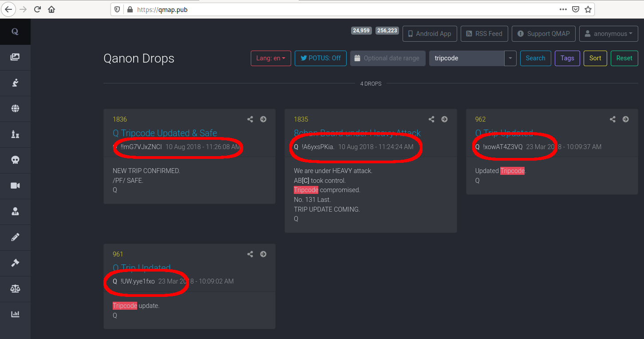This screenshot has height=339, width=644.
Task: Open '8chan Board under Heavy Attack' title
Action: (357, 133)
